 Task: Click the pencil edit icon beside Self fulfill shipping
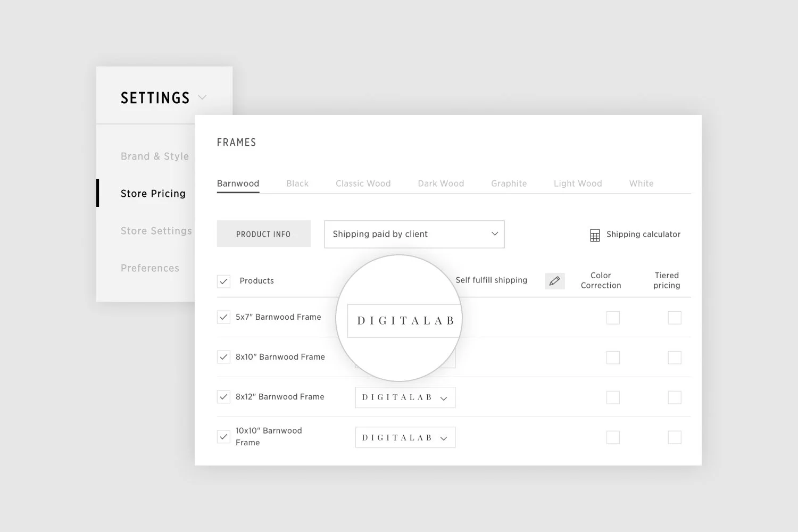pyautogui.click(x=554, y=281)
